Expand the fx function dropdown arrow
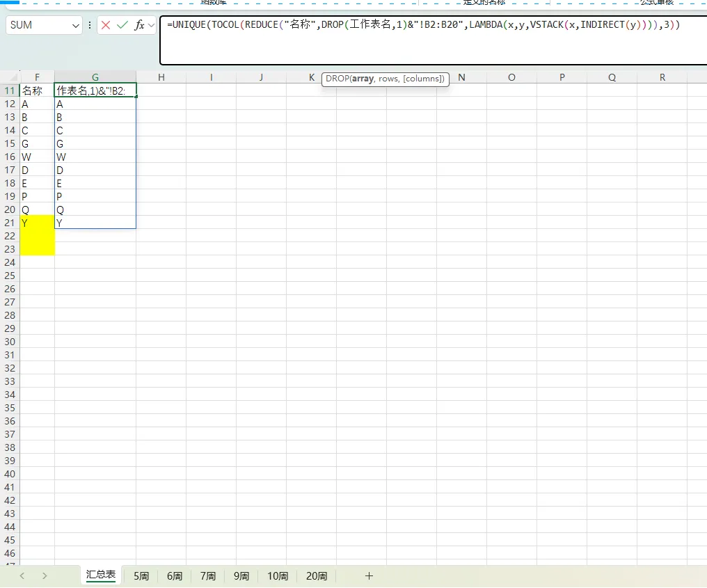 click(x=152, y=25)
